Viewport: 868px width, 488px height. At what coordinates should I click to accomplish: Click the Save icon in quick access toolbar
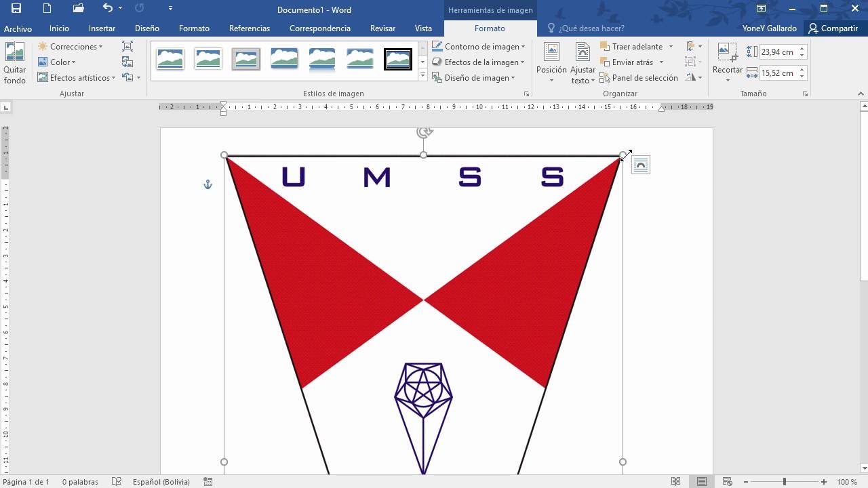pos(16,8)
